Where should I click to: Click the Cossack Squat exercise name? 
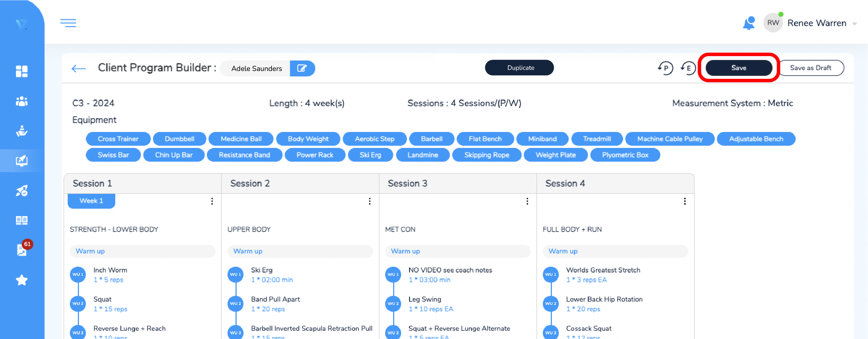[x=589, y=329]
